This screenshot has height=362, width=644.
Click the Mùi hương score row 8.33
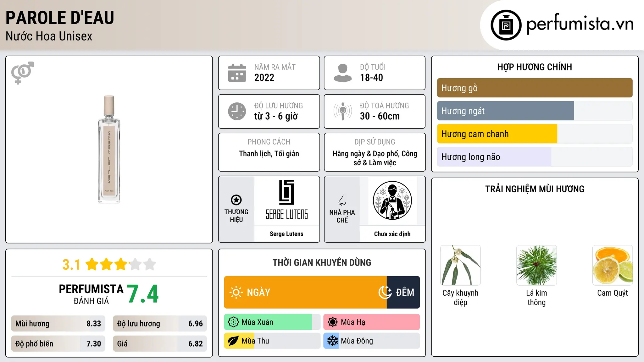click(58, 324)
